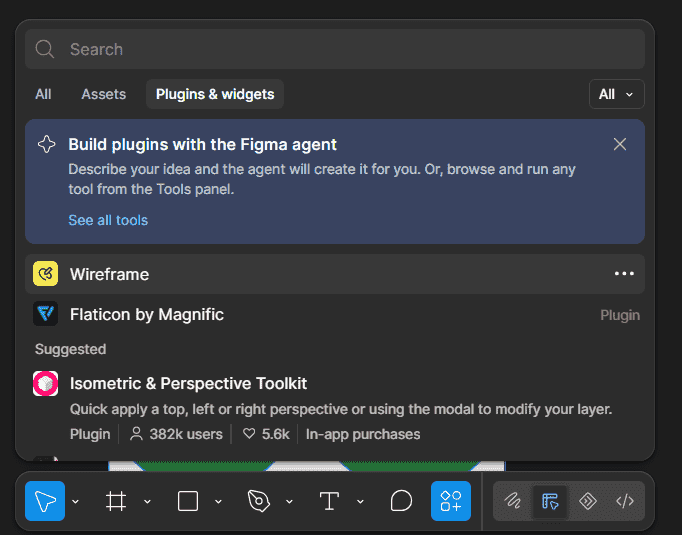Viewport: 682px width, 535px height.
Task: Open Pen tool dropdown arrow
Action: coord(289,502)
